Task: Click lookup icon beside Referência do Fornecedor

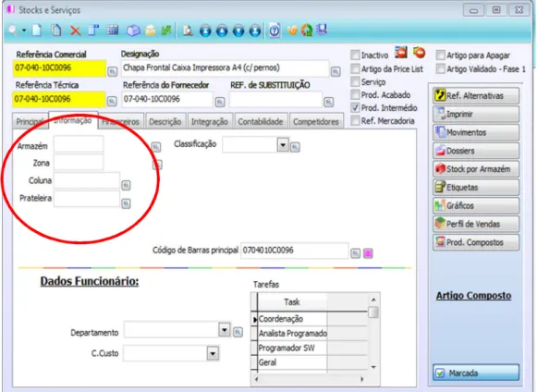Action: pyautogui.click(x=220, y=102)
